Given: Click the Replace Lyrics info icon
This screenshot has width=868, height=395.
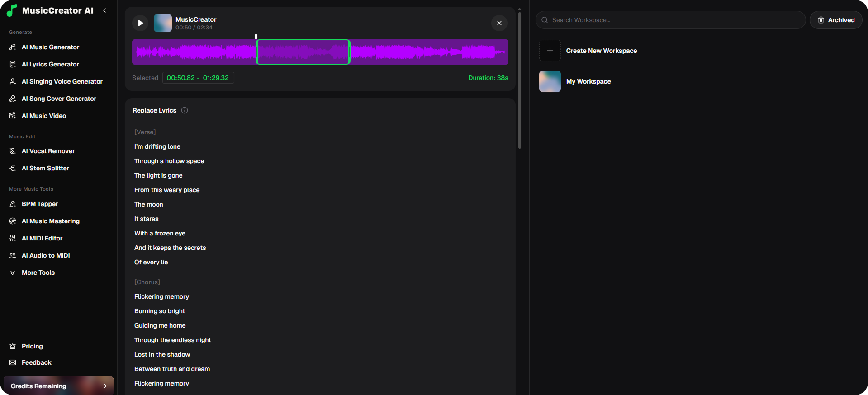Looking at the screenshot, I should coord(185,110).
